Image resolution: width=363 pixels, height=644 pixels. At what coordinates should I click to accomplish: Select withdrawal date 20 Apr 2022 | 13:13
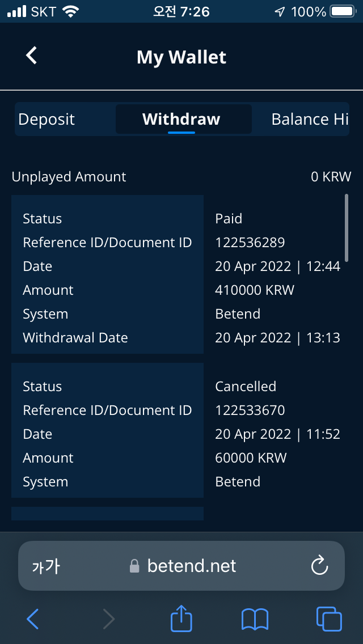pos(277,338)
